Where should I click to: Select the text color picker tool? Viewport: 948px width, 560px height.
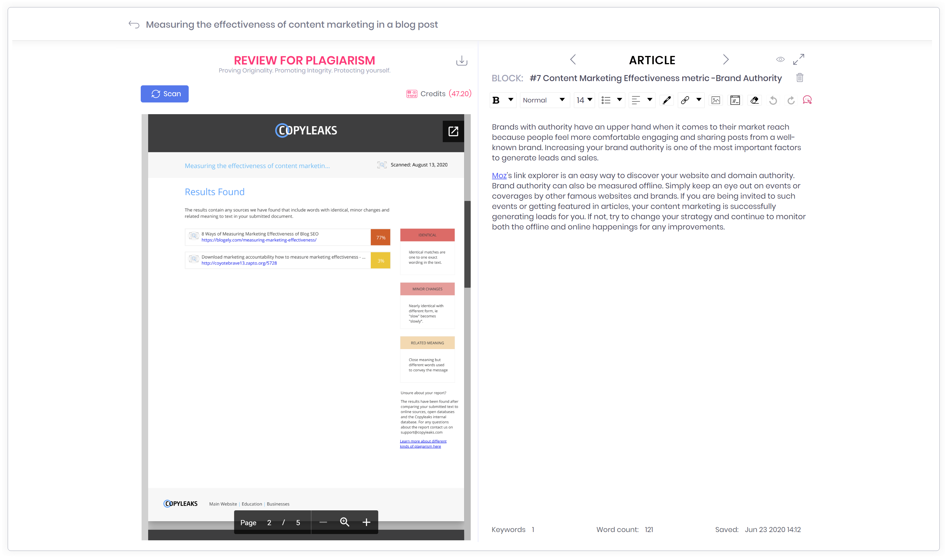667,100
